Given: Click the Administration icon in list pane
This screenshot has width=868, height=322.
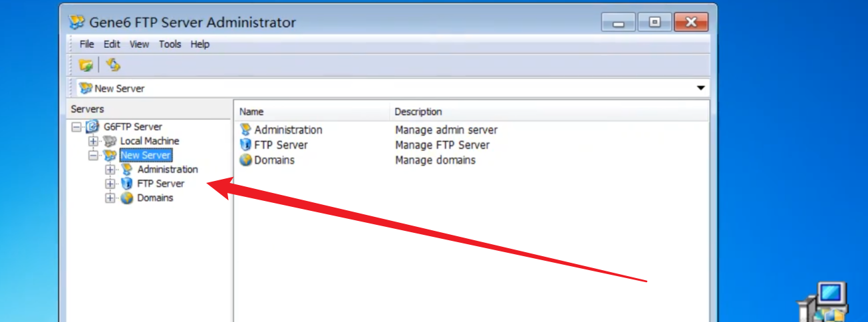Looking at the screenshot, I should [246, 130].
